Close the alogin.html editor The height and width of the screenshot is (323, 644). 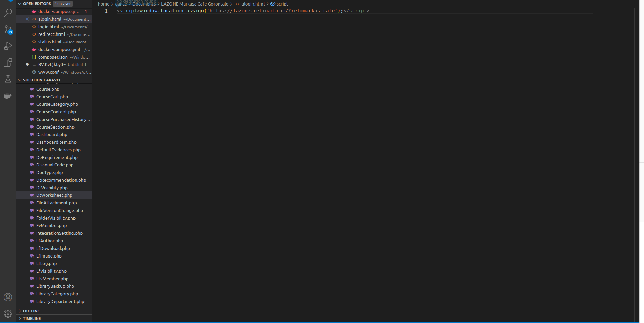(27, 19)
